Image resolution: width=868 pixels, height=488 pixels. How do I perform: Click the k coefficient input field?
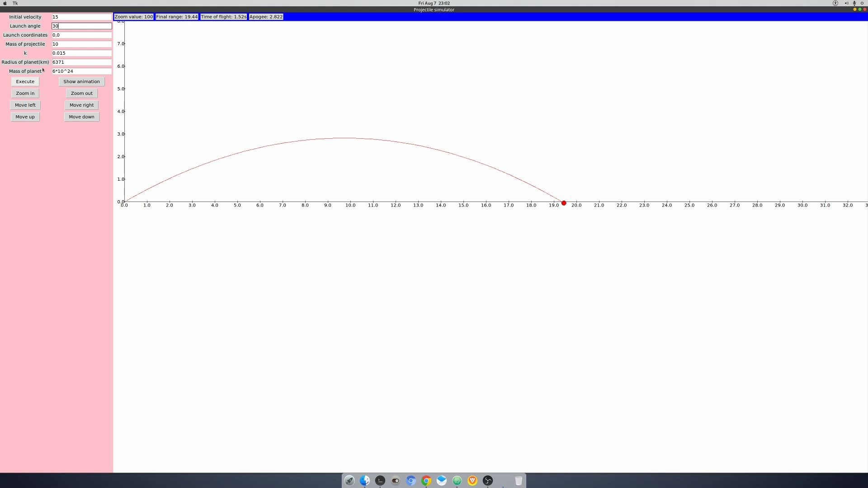click(x=81, y=53)
